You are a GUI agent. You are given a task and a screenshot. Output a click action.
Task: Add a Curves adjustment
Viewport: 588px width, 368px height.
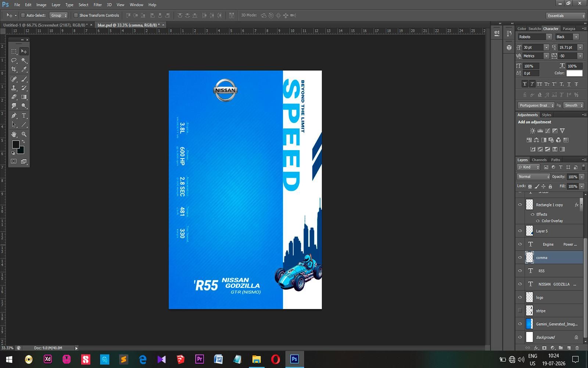(x=548, y=131)
